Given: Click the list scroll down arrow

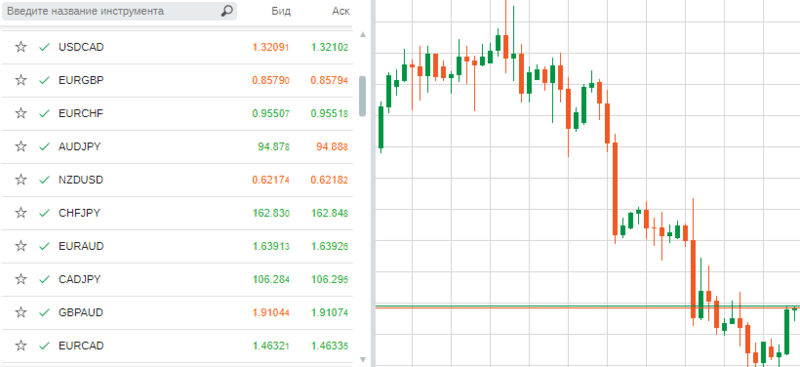Looking at the screenshot, I should coord(363,360).
